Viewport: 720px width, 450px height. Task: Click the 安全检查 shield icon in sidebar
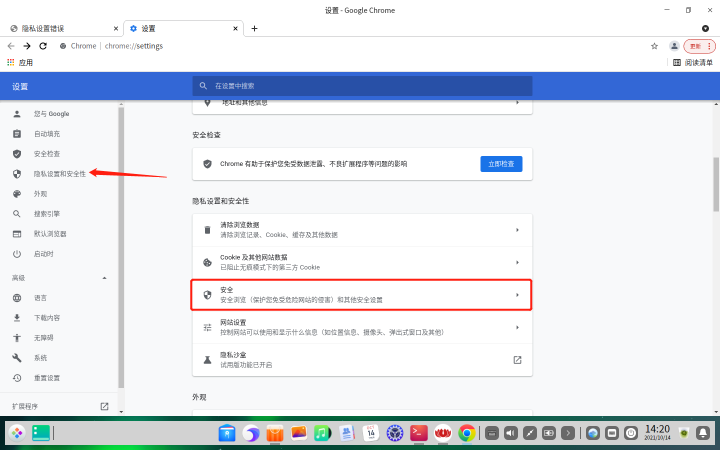(x=17, y=154)
